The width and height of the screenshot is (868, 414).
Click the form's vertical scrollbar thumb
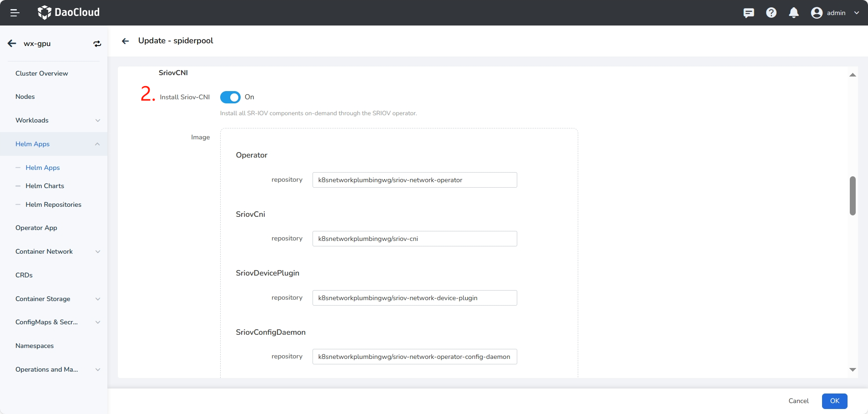(853, 196)
